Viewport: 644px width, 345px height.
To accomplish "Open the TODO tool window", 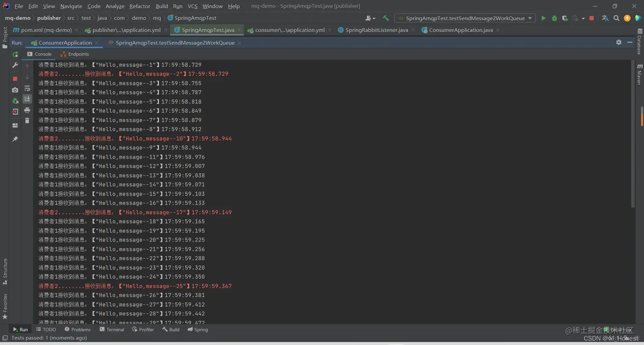I will (x=46, y=330).
